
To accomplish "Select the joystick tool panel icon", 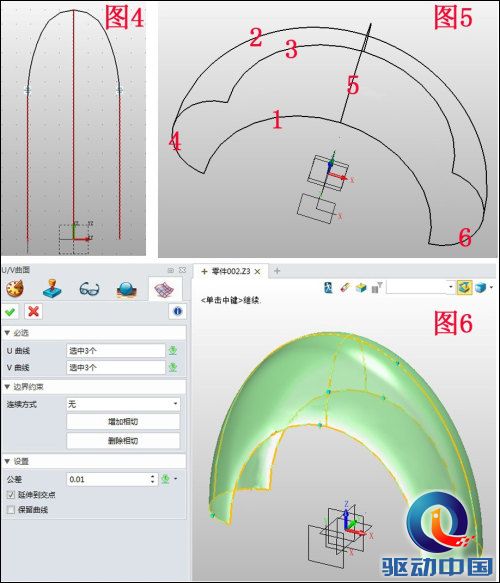I will [52, 289].
